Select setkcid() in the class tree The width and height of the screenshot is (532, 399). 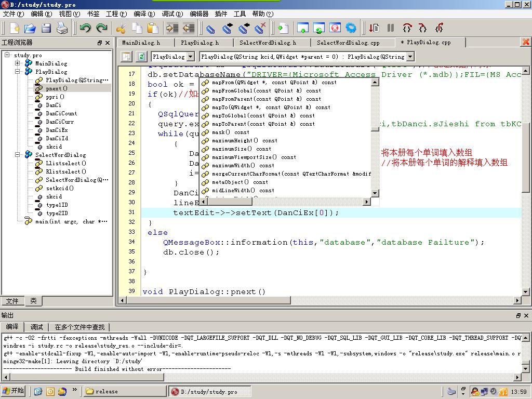coord(60,188)
